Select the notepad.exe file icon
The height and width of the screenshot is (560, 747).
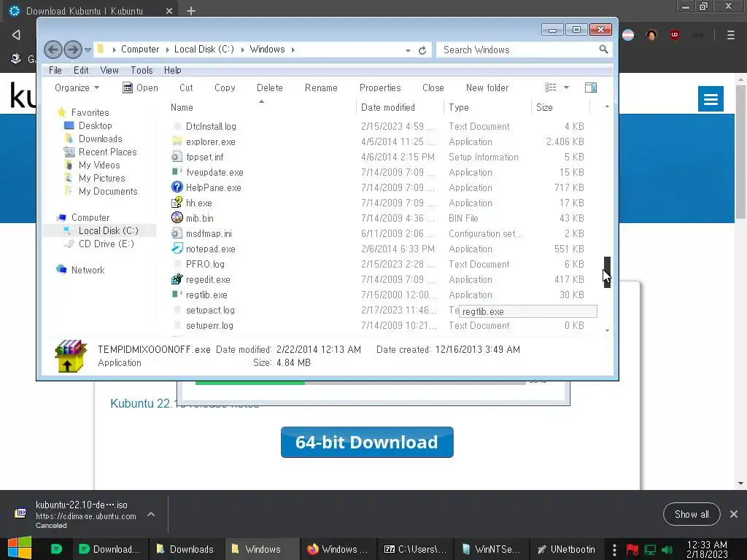coord(177,249)
